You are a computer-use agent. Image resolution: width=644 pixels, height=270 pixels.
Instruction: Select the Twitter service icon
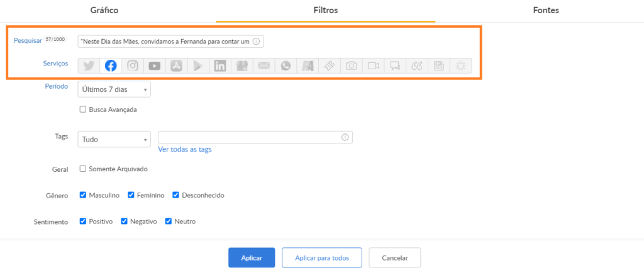coord(89,65)
